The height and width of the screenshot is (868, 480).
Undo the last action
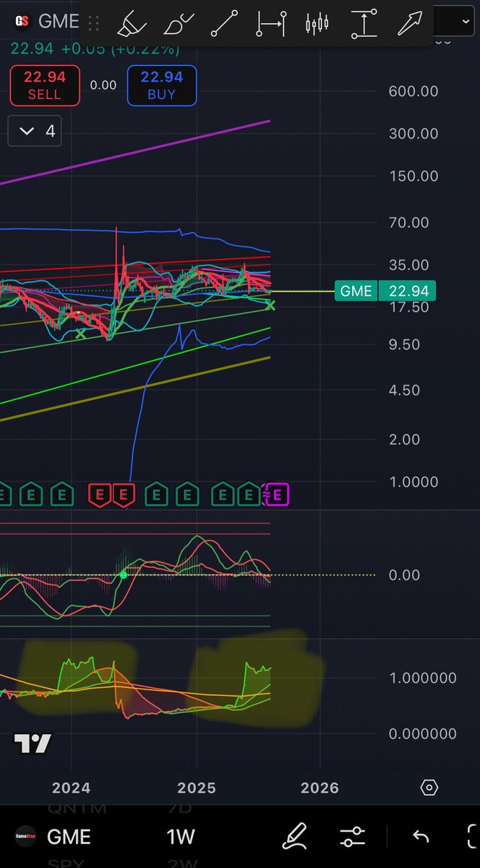(421, 837)
